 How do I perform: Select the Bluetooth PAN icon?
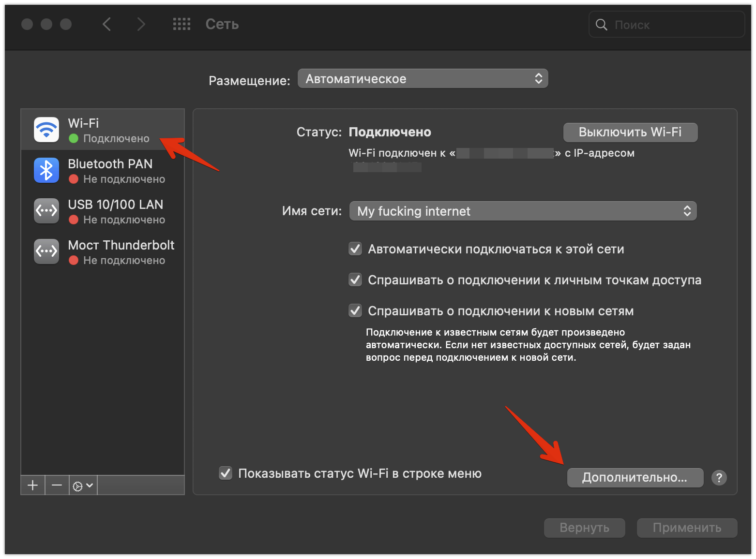coord(46,170)
